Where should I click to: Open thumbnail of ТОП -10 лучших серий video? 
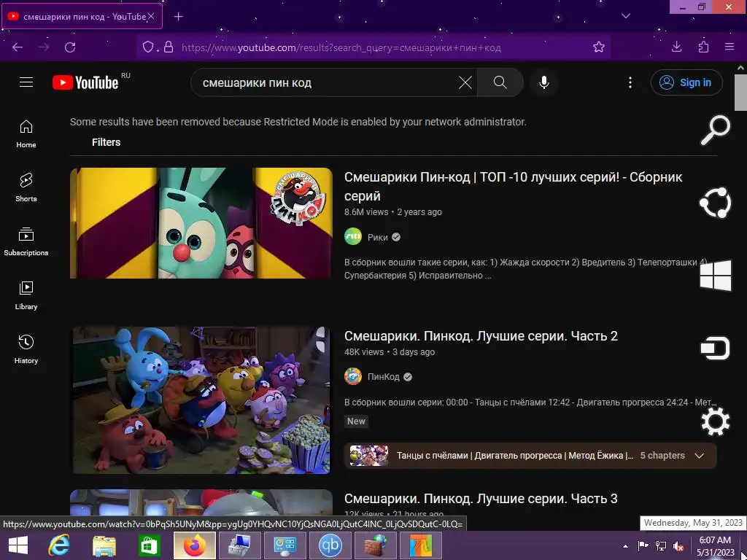201,223
